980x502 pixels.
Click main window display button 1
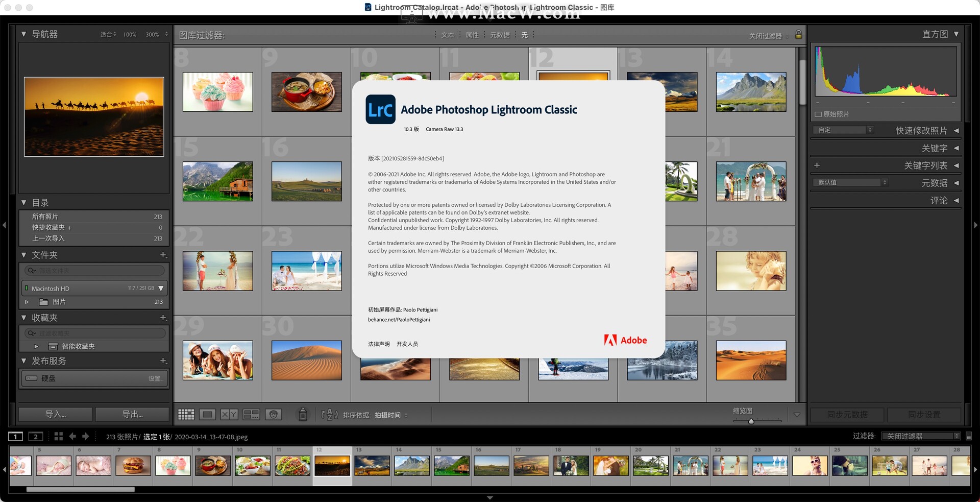16,437
